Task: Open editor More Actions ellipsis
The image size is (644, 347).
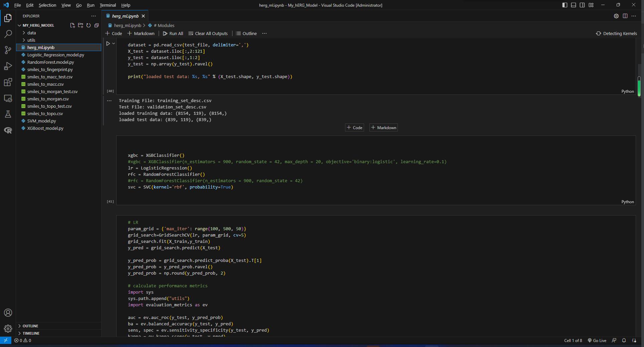Action: tap(634, 16)
